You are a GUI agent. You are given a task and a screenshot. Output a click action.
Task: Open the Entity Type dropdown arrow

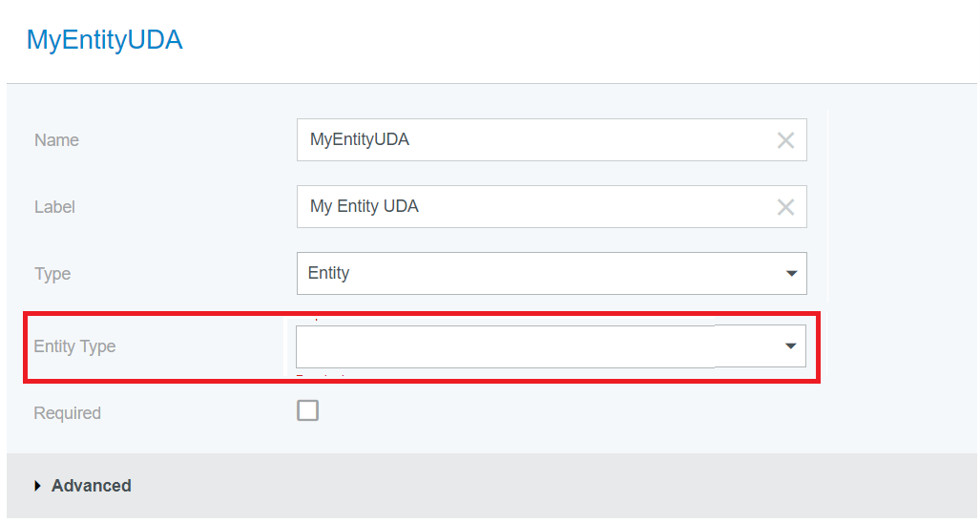[x=790, y=346]
